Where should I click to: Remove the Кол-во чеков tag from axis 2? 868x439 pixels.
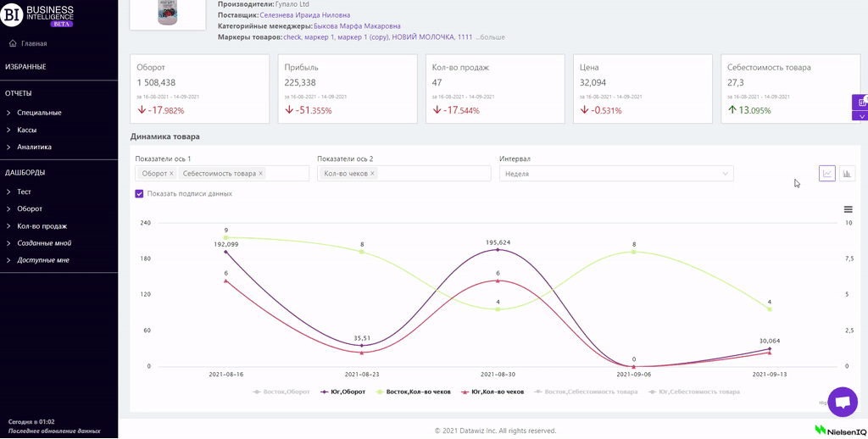(372, 174)
